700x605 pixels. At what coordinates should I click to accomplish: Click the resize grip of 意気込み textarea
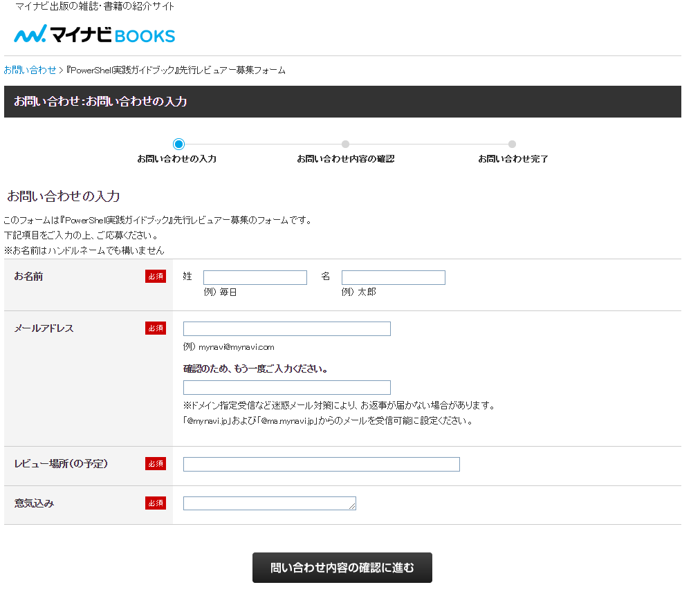(x=352, y=506)
